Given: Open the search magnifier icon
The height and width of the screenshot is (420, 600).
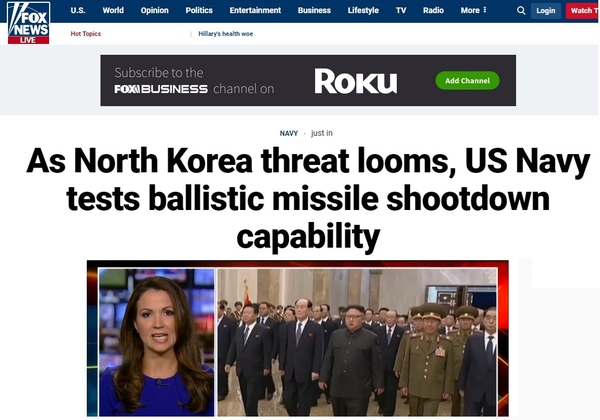Looking at the screenshot, I should pos(521,11).
